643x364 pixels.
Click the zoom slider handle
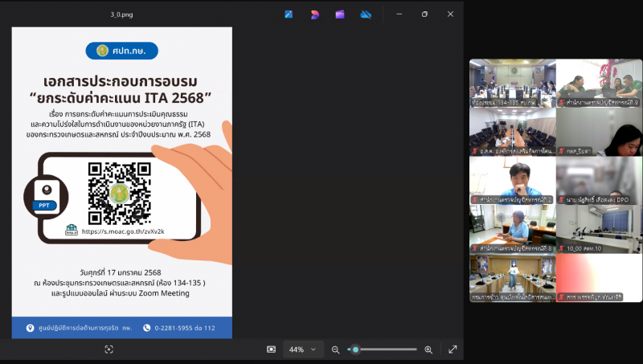click(355, 350)
